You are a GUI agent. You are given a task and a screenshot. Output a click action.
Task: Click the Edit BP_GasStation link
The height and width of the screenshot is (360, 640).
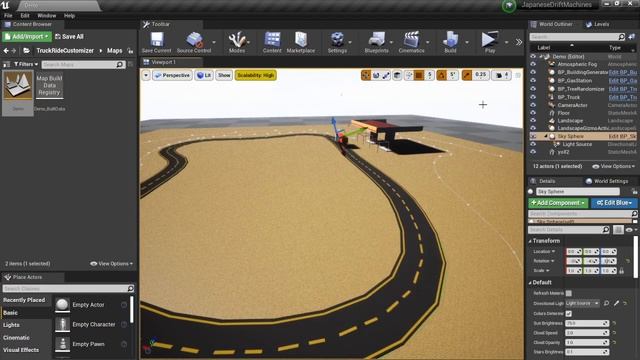click(622, 80)
